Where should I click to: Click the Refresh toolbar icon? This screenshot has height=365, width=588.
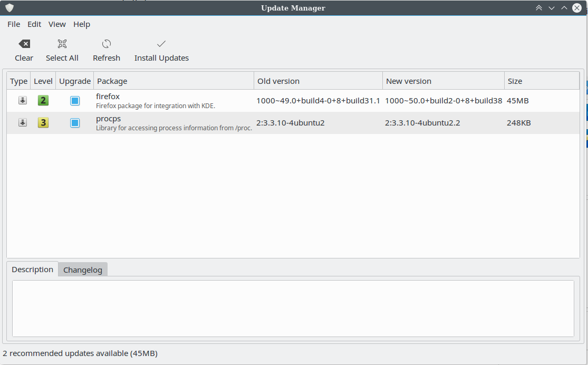tap(107, 44)
